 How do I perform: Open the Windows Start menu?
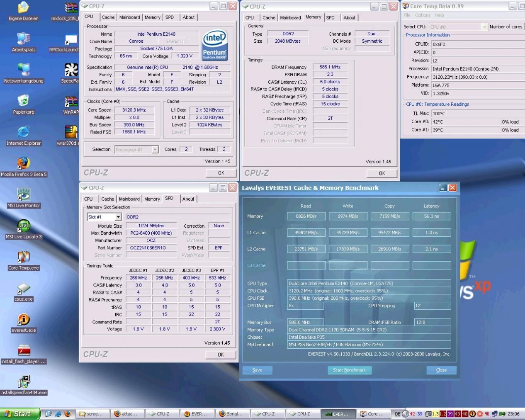20,414
